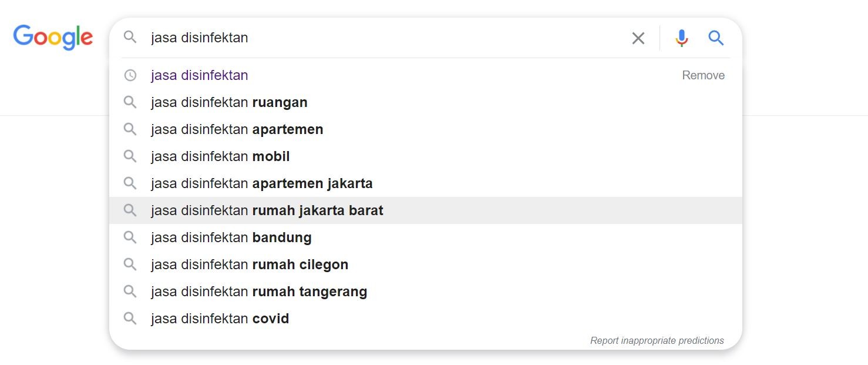
Task: Select suggestion jasa disinfektan rumah cilegon
Action: tap(250, 264)
